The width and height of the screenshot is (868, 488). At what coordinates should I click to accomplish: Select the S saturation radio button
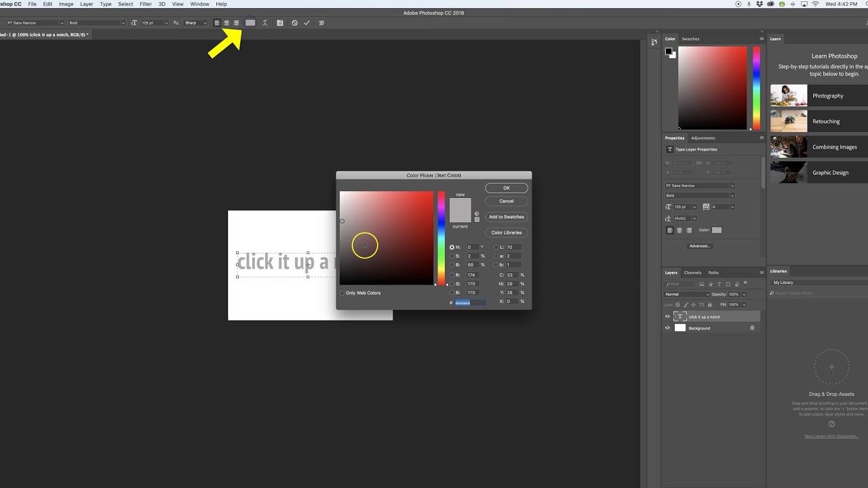point(452,256)
